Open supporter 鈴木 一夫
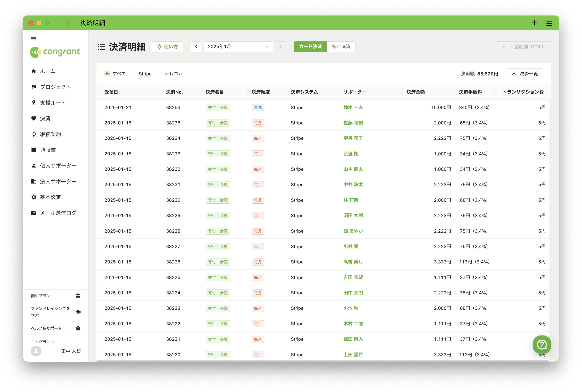Viewport: 582px width, 392px height. click(353, 107)
